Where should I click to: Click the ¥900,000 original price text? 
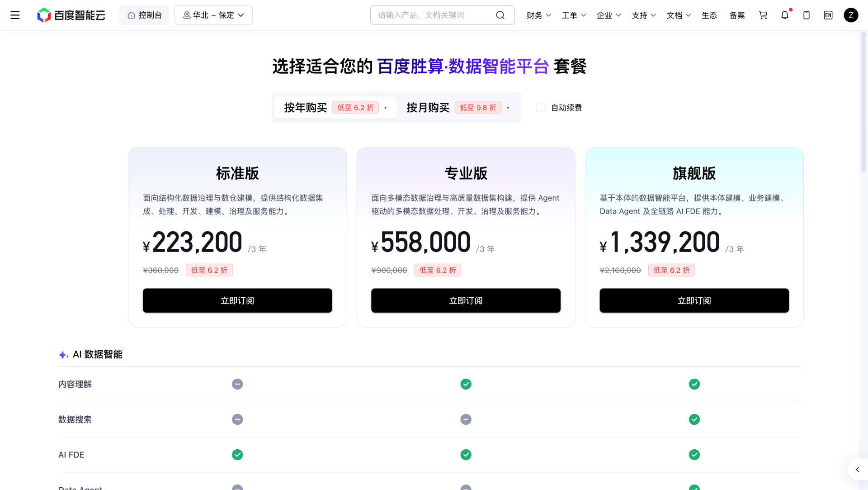389,270
